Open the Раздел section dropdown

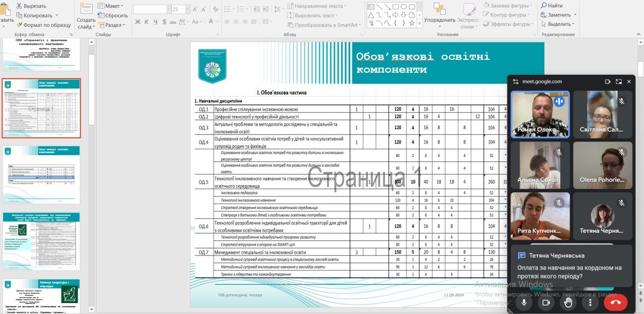[x=112, y=25]
